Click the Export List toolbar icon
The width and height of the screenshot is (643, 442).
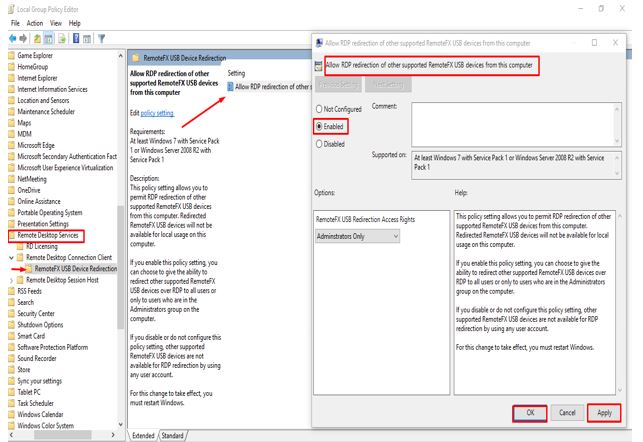click(x=62, y=39)
